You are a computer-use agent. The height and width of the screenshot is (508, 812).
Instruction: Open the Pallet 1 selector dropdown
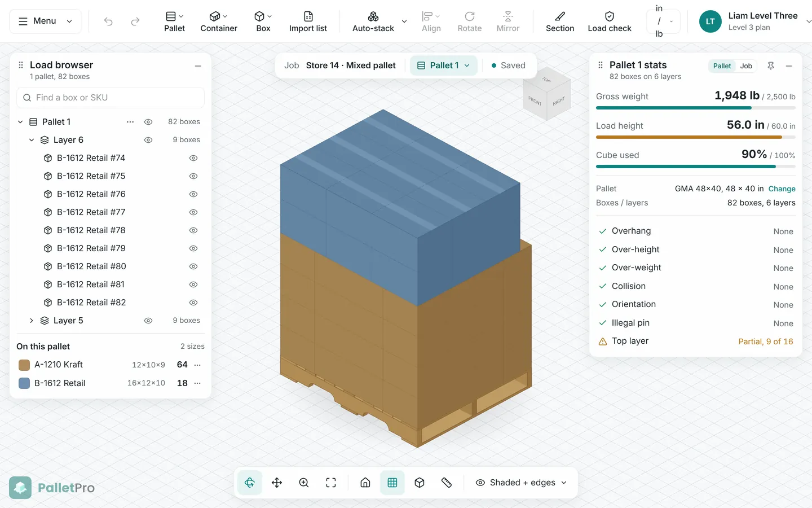pyautogui.click(x=444, y=65)
